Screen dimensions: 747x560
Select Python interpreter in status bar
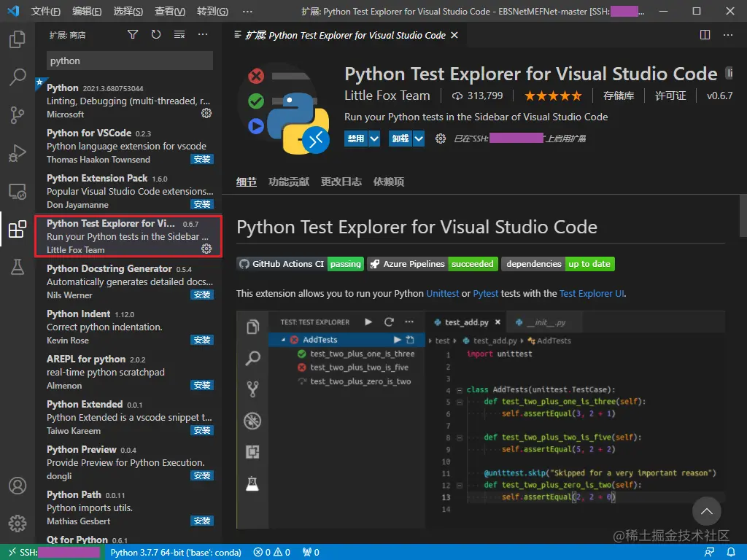pyautogui.click(x=176, y=552)
